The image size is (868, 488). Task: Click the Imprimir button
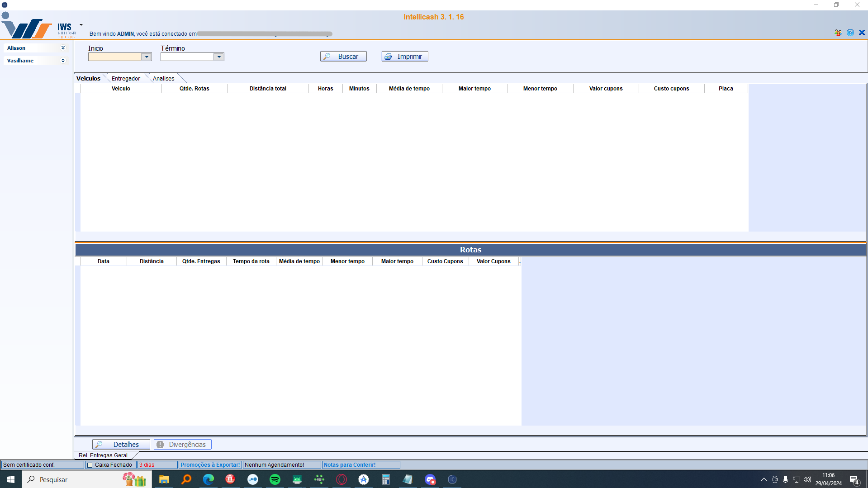(405, 57)
